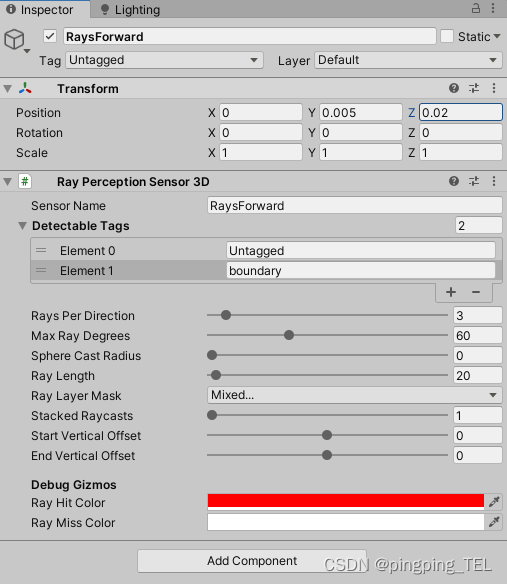The image size is (507, 584).
Task: Adjust the End Vertical Offset slider
Action: click(327, 455)
